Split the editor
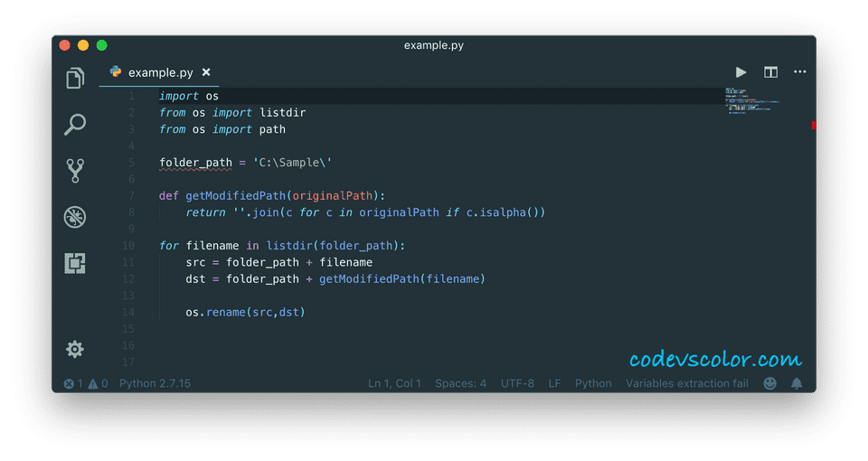 point(770,72)
